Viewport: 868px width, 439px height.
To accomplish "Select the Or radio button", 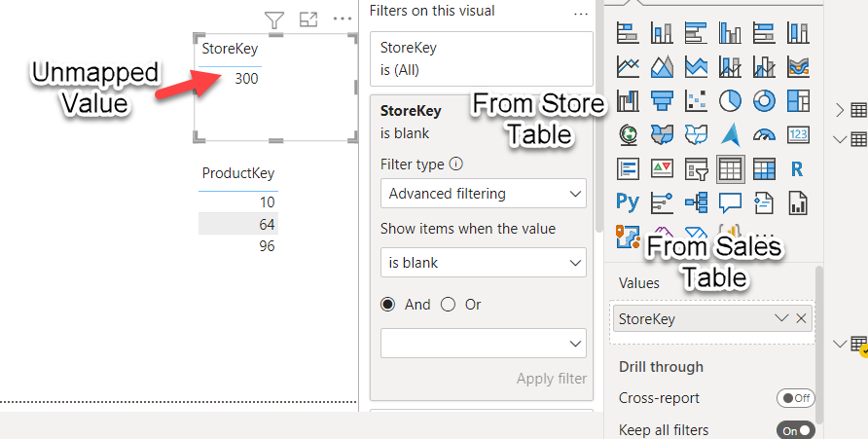I will 448,304.
